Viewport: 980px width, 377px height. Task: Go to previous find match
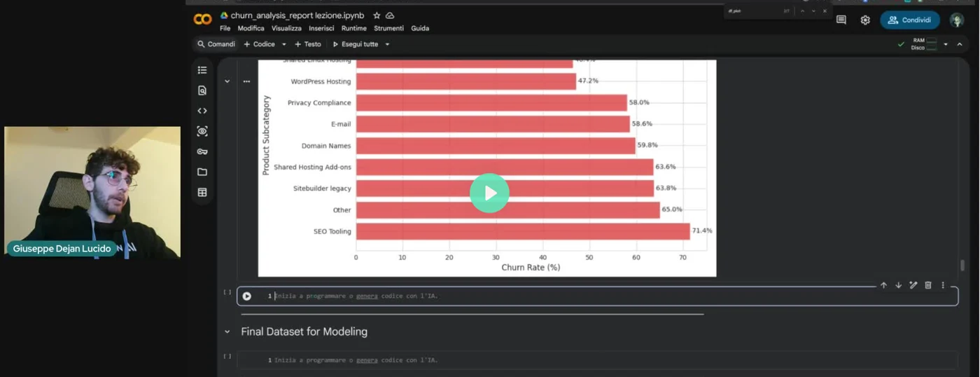803,11
